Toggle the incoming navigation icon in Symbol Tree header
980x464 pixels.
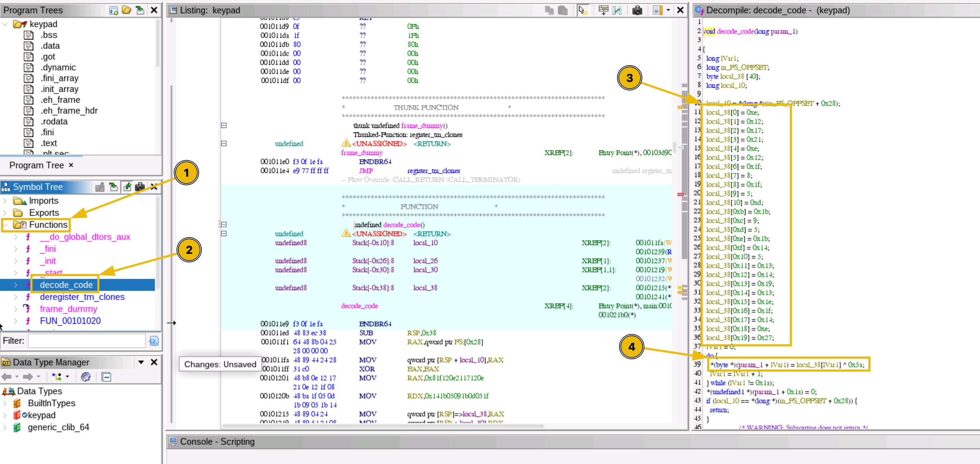pos(113,187)
